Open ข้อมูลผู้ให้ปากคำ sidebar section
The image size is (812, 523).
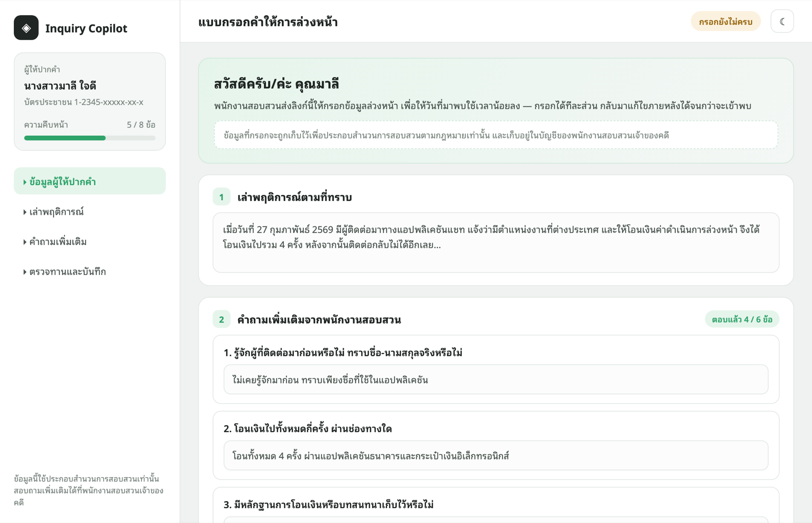pyautogui.click(x=90, y=181)
